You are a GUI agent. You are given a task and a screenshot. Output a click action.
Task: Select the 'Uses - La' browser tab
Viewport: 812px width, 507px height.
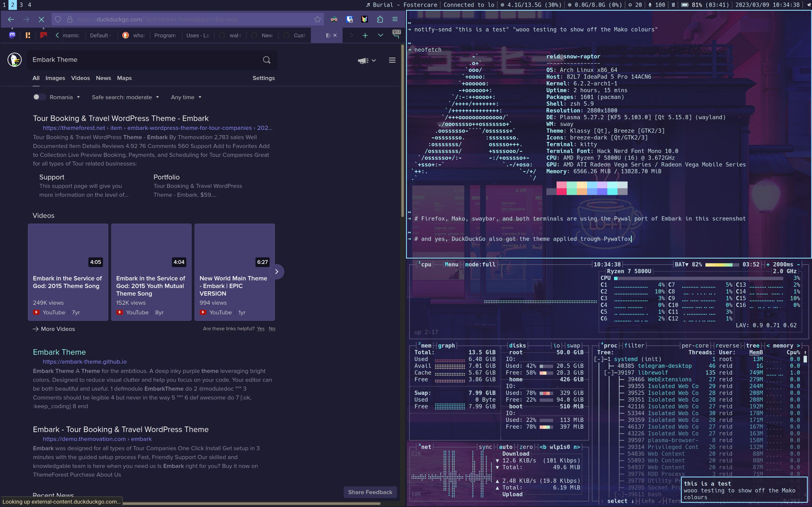(197, 35)
